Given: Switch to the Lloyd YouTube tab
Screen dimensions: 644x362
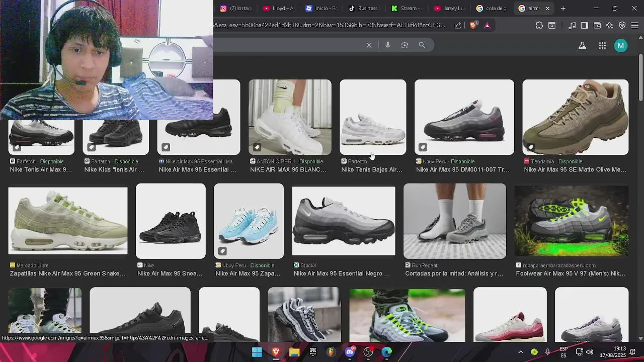Looking at the screenshot, I should 278,9.
